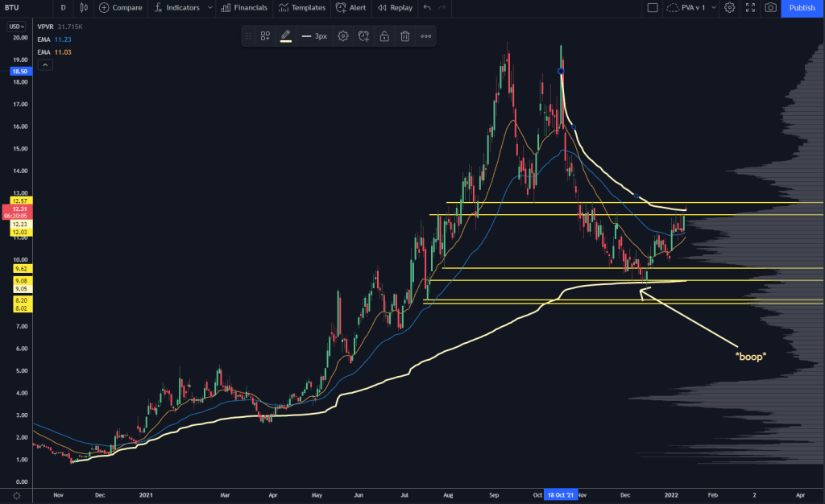Lock the selected drawing
The image size is (825, 504).
pyautogui.click(x=384, y=36)
